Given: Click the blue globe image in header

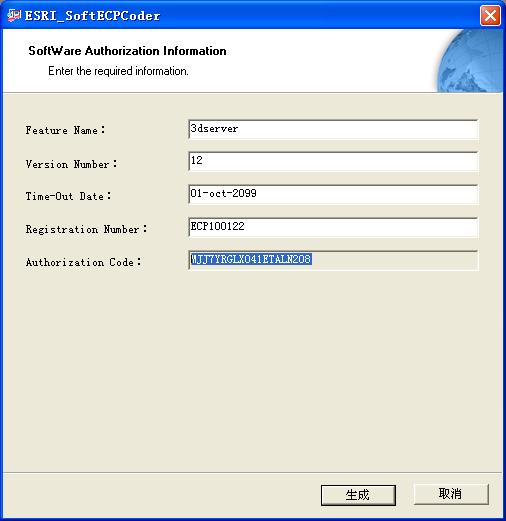Looking at the screenshot, I should pyautogui.click(x=470, y=61).
